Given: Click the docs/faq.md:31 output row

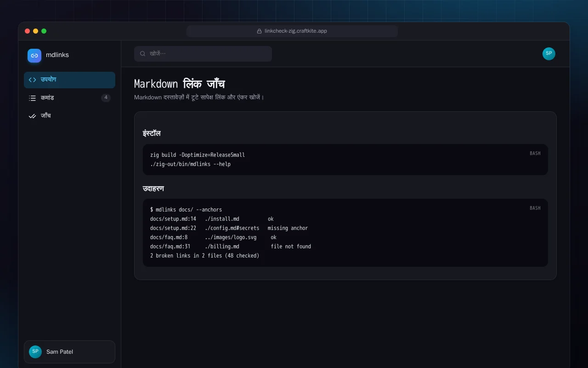Looking at the screenshot, I should [231, 247].
